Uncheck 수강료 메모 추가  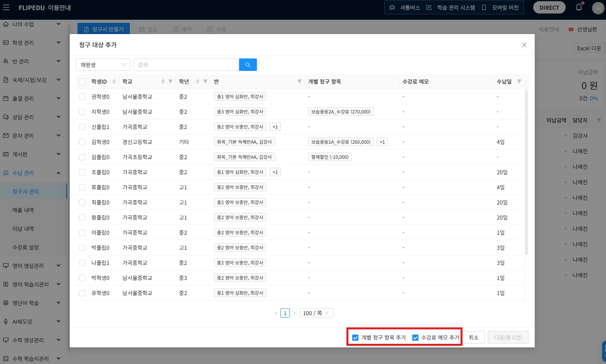pos(415,338)
